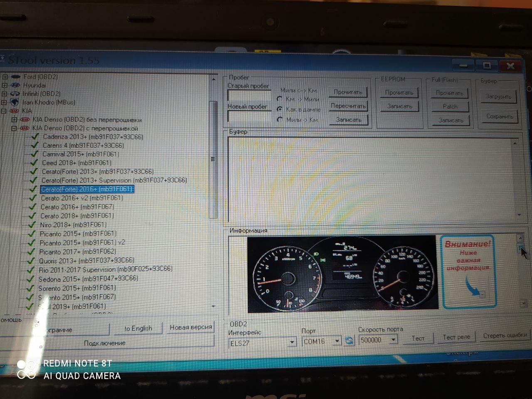Click the Infiniti logo icon
The width and height of the screenshot is (532, 399).
15,94
